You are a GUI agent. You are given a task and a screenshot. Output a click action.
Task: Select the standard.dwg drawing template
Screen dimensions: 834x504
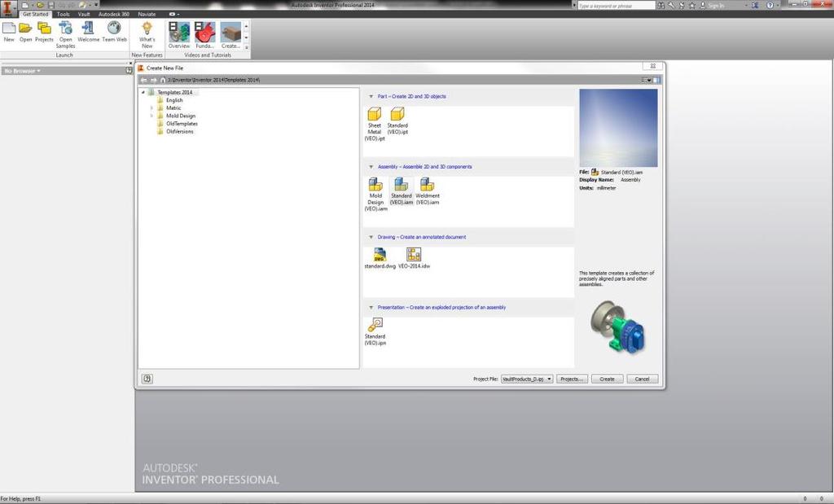click(x=380, y=258)
